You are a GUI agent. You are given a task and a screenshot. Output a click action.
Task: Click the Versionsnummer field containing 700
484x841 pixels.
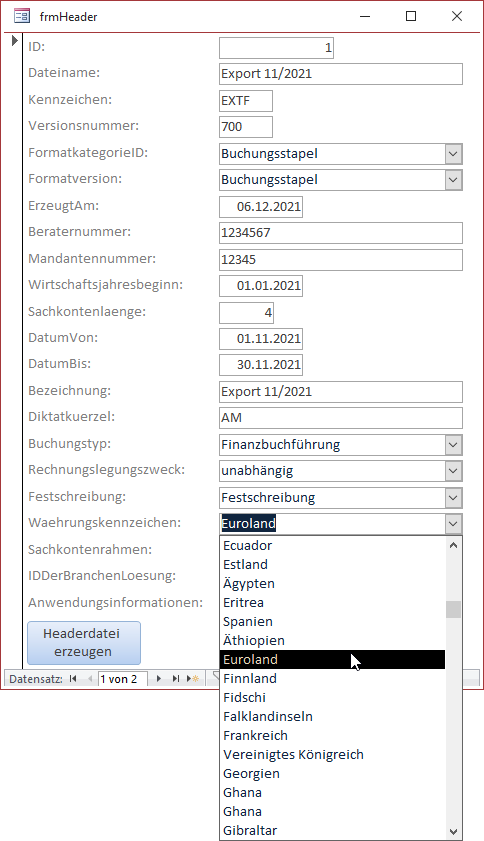246,127
